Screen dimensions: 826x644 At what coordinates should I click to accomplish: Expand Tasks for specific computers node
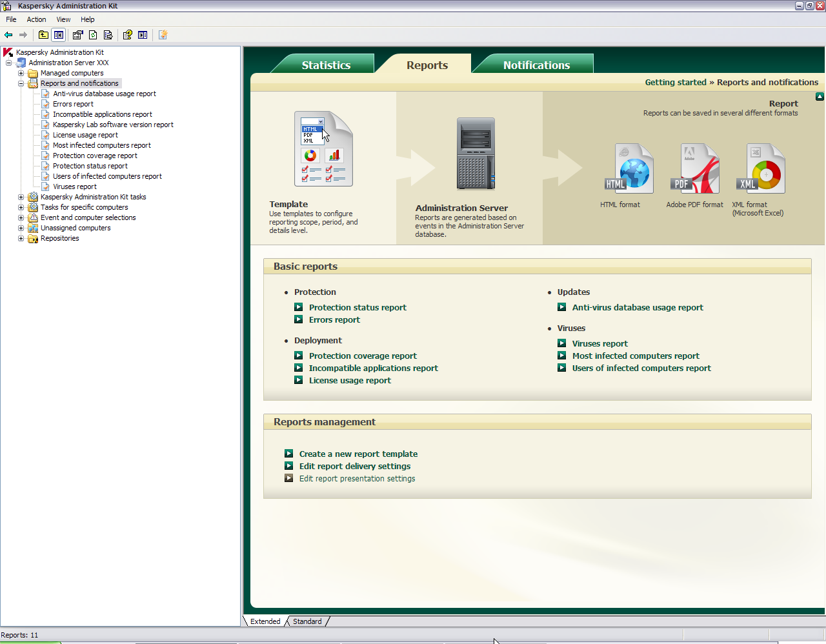(21, 207)
